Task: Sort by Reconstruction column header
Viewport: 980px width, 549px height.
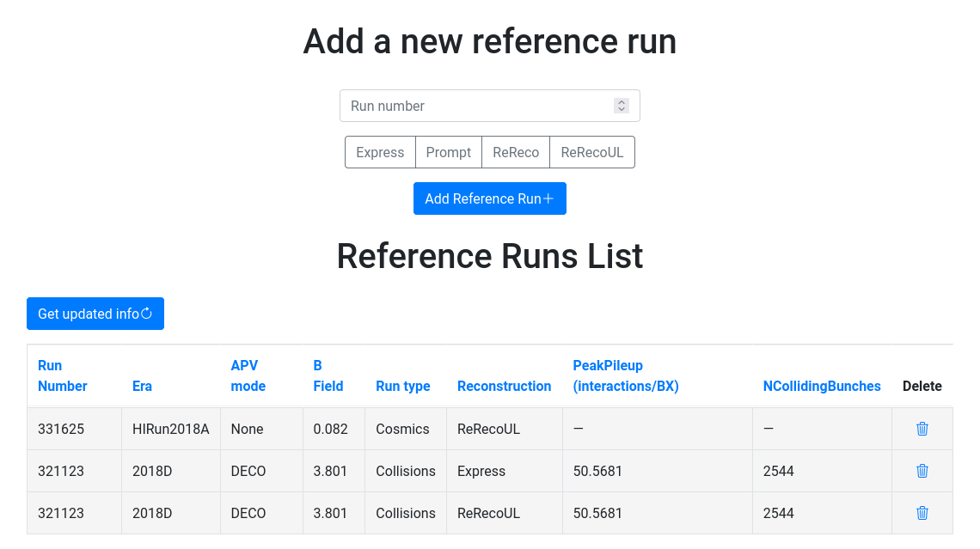Action: (x=505, y=386)
